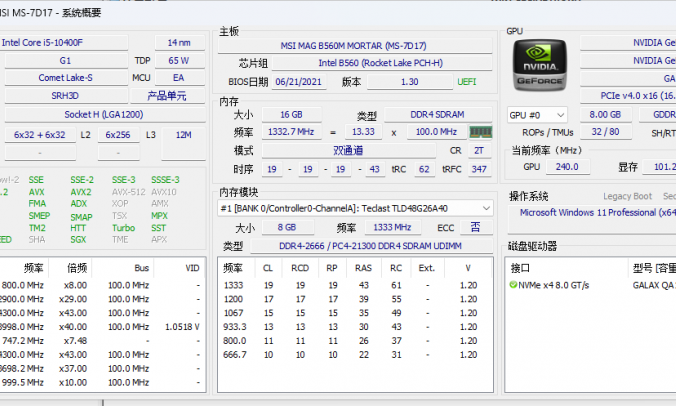Click the BIOS version 1.30 field
Screen dimensions: 676x406
410,82
